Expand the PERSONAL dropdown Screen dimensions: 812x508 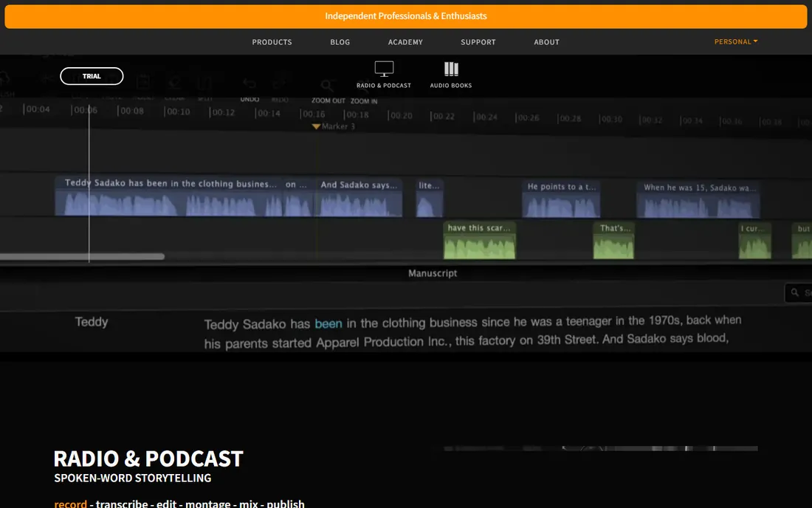[735, 41]
